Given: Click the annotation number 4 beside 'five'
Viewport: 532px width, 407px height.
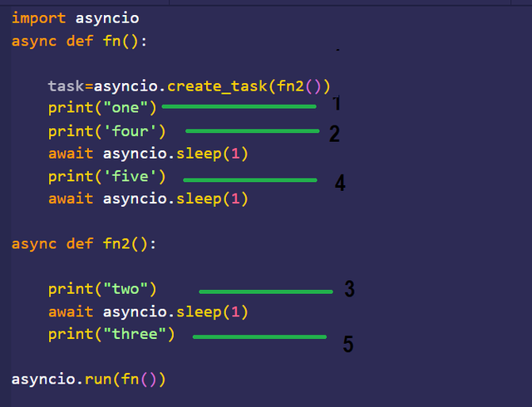Looking at the screenshot, I should 340,183.
